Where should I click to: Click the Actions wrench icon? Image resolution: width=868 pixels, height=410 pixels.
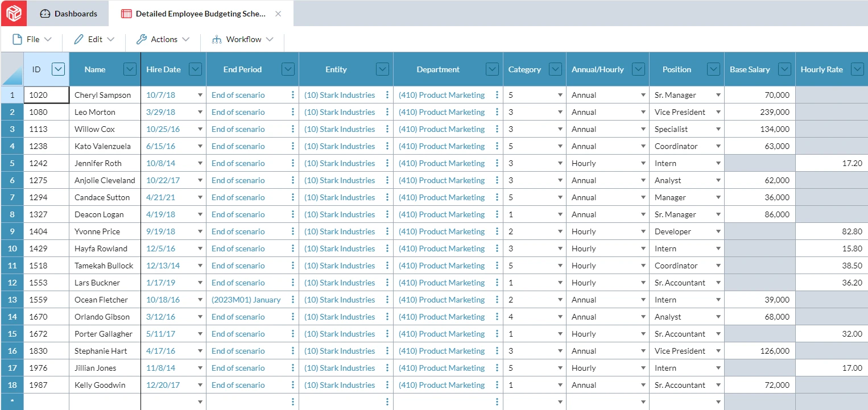point(142,39)
